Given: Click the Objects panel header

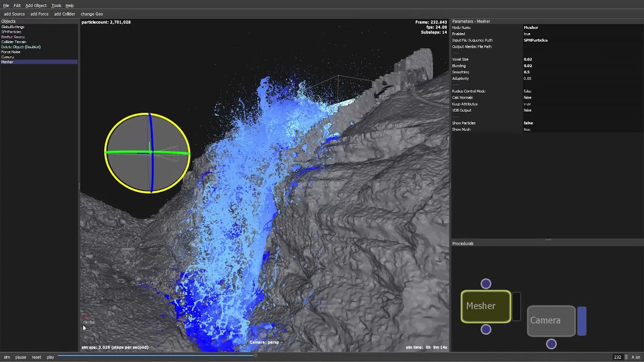Looking at the screenshot, I should (x=39, y=22).
